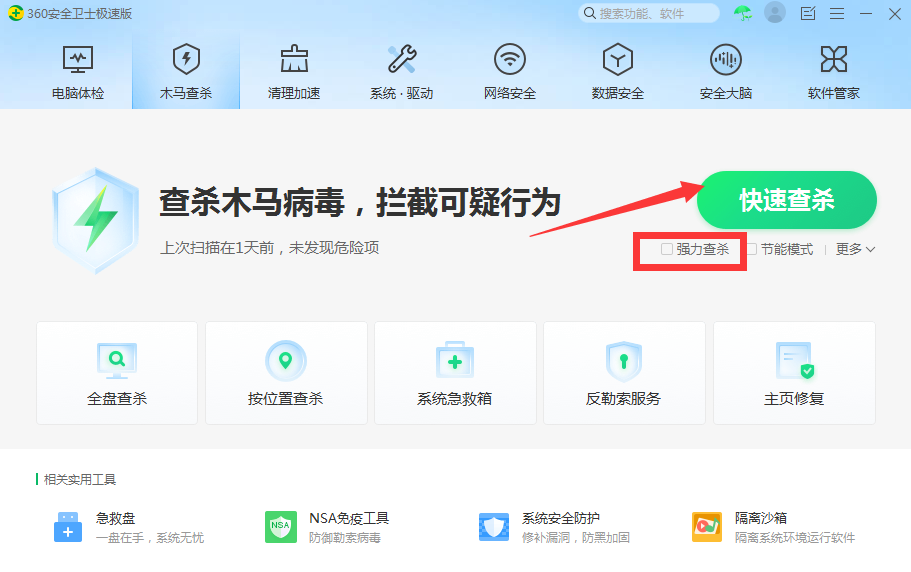Enable the 强力查杀 checkbox

(667, 249)
